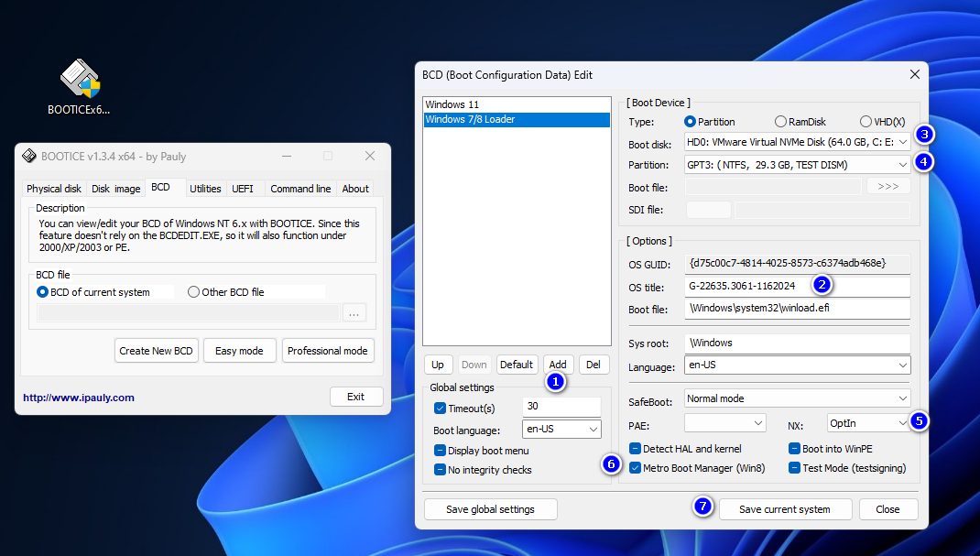Open the Partition dropdown
980x556 pixels.
pos(798,165)
